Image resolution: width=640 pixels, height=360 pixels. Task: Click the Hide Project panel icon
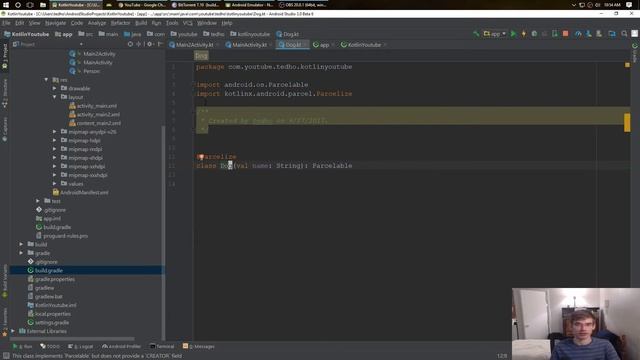pyautogui.click(x=160, y=44)
